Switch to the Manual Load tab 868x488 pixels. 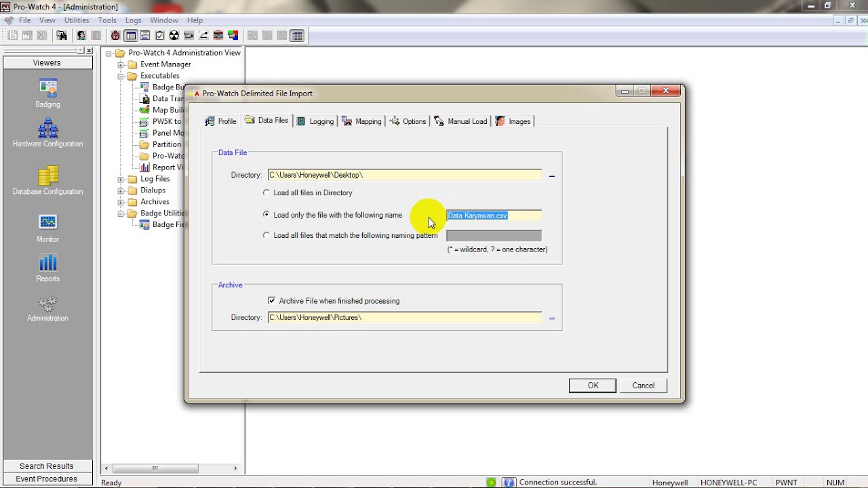pos(460,121)
